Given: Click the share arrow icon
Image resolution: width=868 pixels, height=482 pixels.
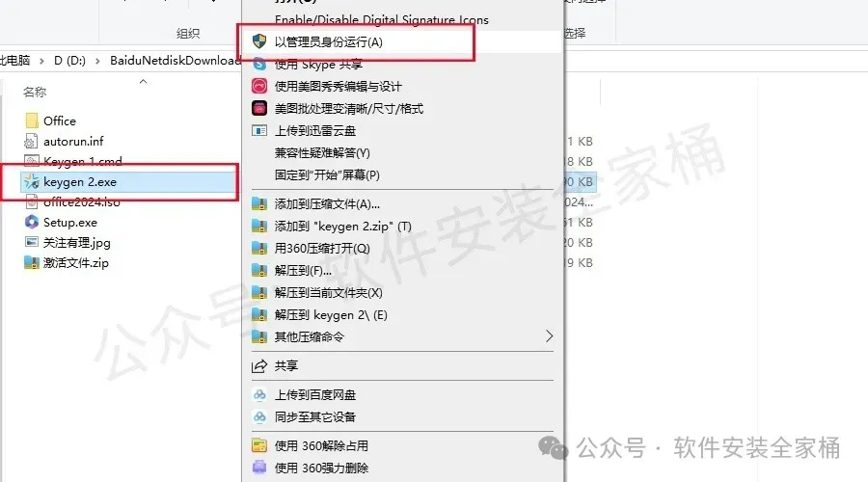Looking at the screenshot, I should [x=259, y=365].
